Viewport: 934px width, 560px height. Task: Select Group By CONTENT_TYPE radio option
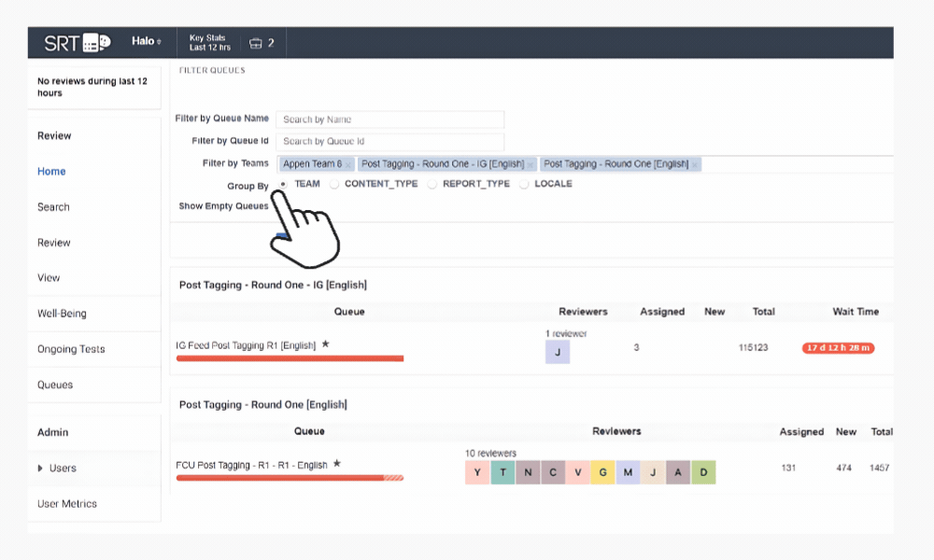[x=334, y=184]
